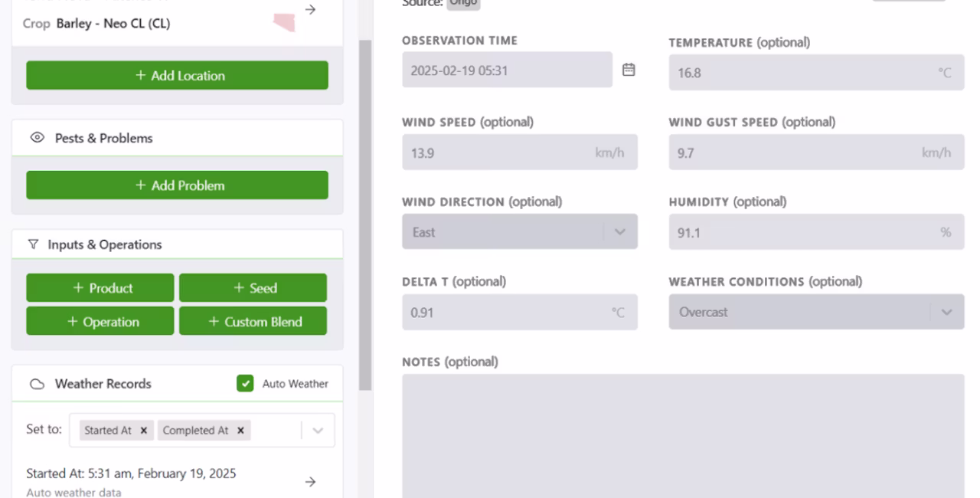Image resolution: width=980 pixels, height=498 pixels.
Task: Toggle the Auto Weather checkbox
Action: pyautogui.click(x=245, y=384)
